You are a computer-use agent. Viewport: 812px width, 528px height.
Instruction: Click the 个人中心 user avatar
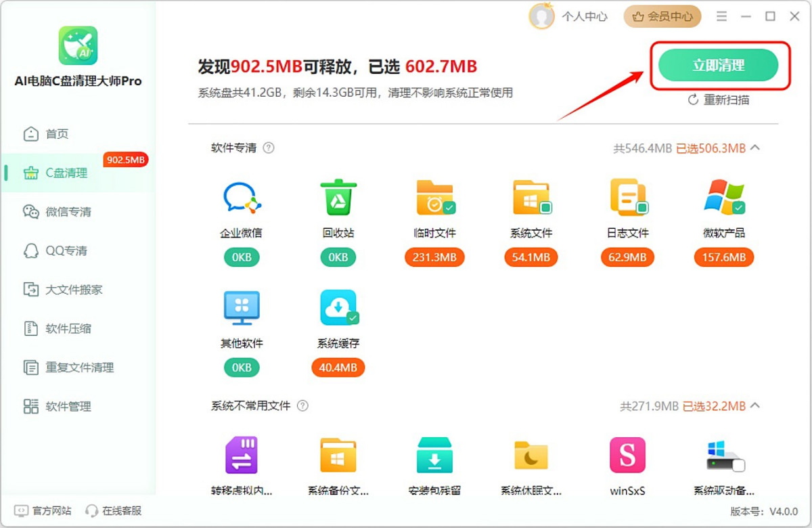point(541,16)
